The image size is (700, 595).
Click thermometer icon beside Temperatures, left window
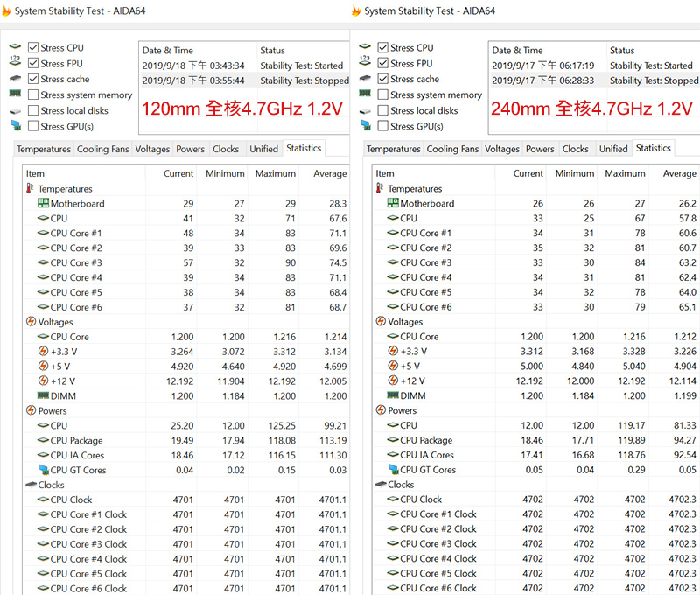[30, 188]
